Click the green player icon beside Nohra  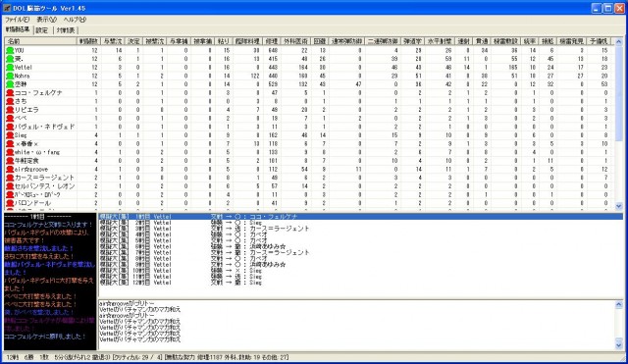coord(10,76)
